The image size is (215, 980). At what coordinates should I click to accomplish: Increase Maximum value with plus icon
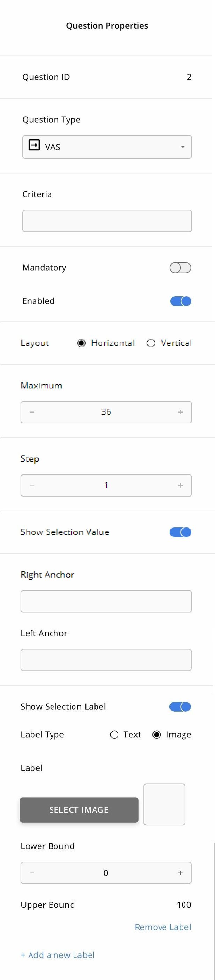pyautogui.click(x=180, y=412)
